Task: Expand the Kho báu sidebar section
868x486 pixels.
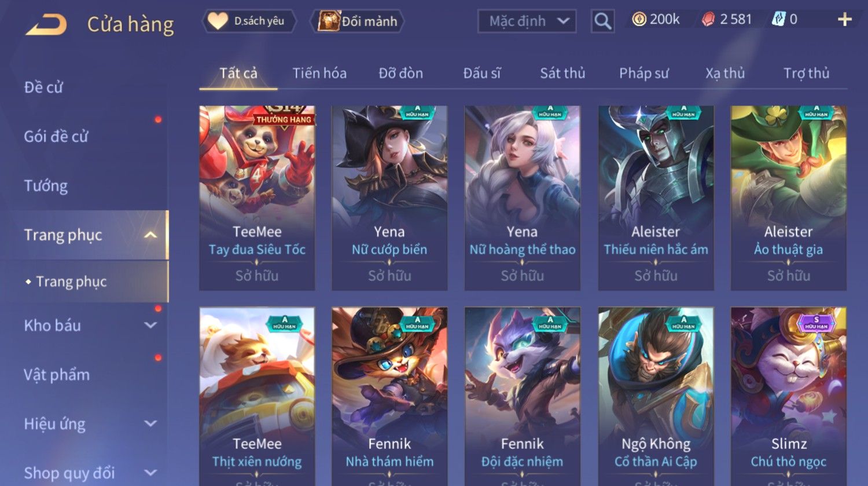Action: point(150,326)
